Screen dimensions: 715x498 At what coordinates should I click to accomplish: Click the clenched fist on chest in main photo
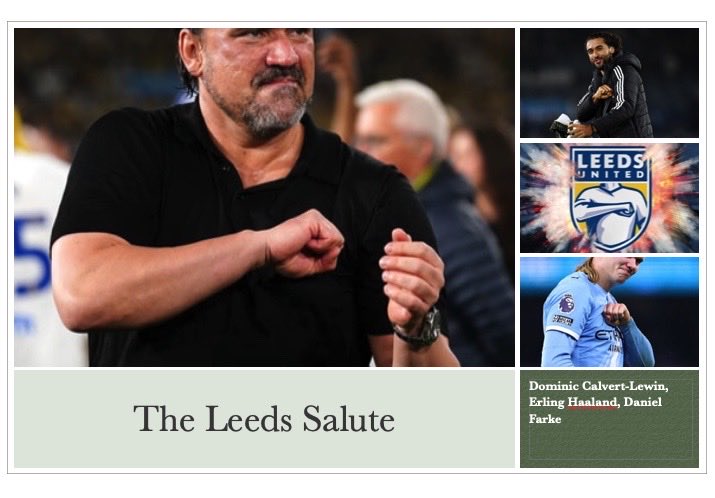pyautogui.click(x=304, y=244)
